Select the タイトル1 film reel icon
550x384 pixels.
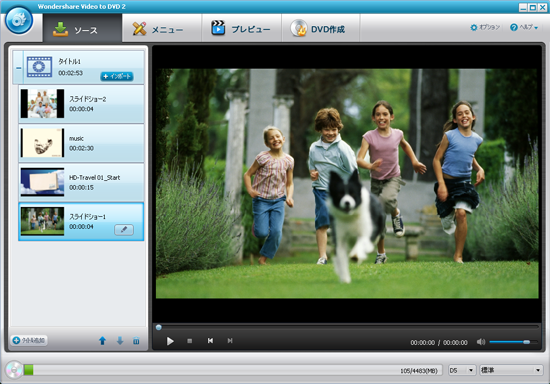pos(39,66)
